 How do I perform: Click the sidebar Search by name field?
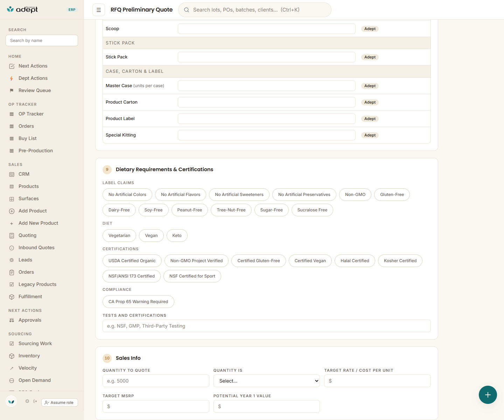pyautogui.click(x=42, y=41)
